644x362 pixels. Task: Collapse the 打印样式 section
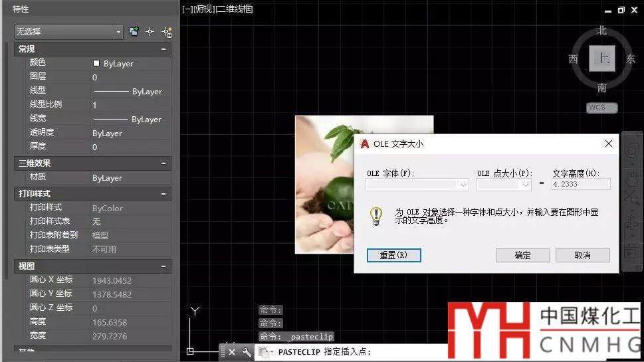(x=163, y=194)
